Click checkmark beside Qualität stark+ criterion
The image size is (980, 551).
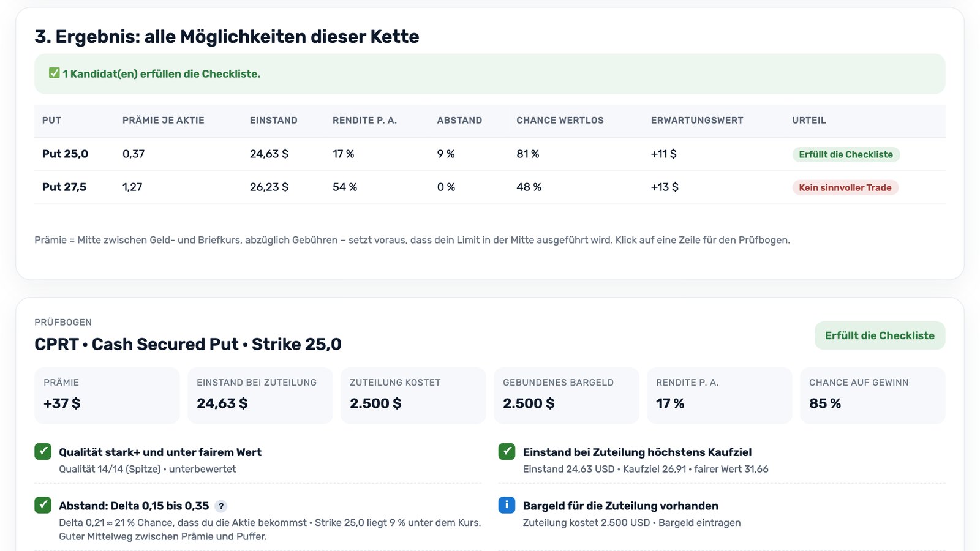pyautogui.click(x=43, y=451)
